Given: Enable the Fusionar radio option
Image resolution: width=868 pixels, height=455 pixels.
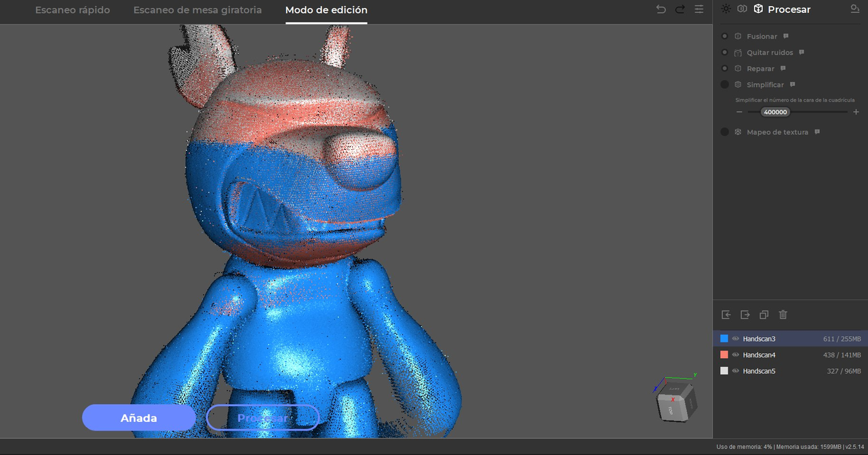Looking at the screenshot, I should pos(724,36).
